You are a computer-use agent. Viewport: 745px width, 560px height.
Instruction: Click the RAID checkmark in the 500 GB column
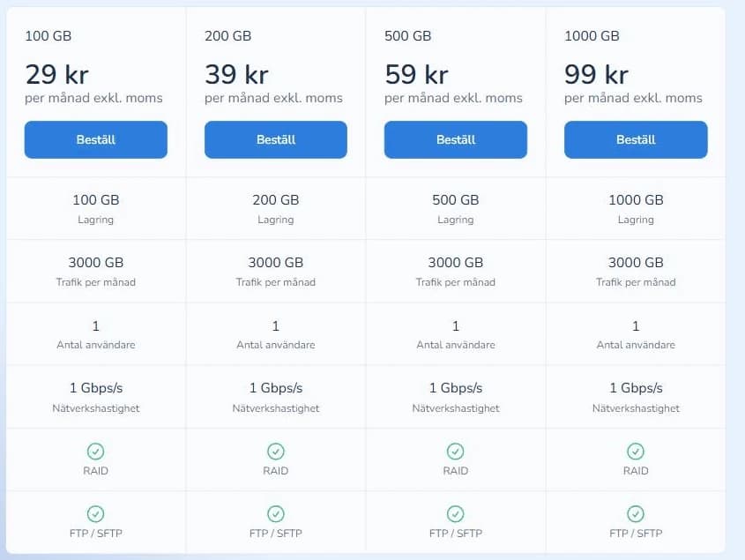tap(455, 452)
